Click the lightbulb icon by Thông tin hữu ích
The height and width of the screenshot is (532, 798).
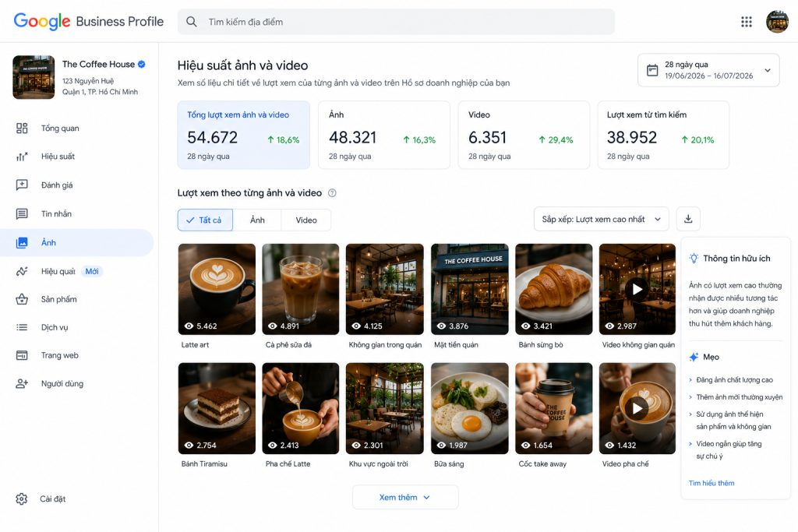(694, 259)
